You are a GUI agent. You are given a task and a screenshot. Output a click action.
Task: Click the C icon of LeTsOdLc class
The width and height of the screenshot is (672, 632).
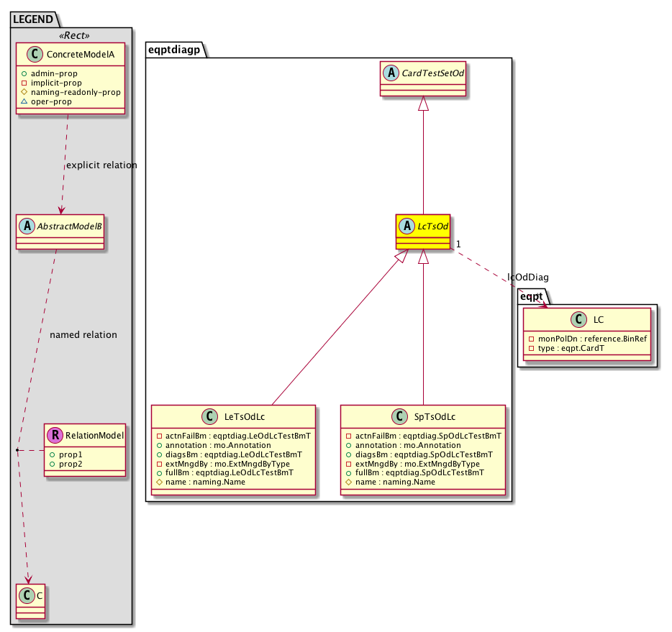(211, 417)
